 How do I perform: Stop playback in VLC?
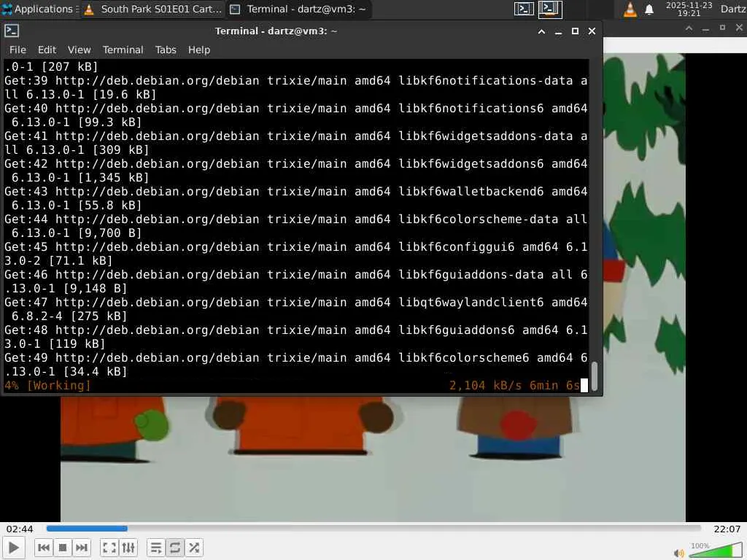pyautogui.click(x=63, y=548)
